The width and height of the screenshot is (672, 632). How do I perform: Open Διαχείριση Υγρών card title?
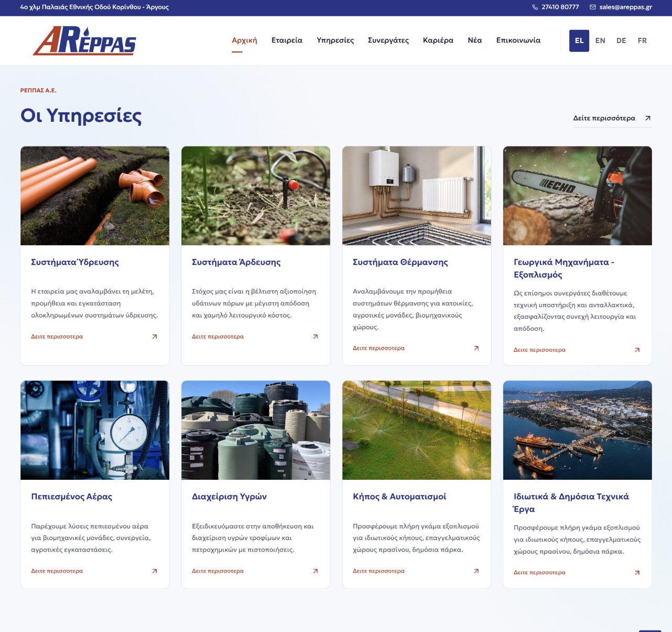point(229,497)
